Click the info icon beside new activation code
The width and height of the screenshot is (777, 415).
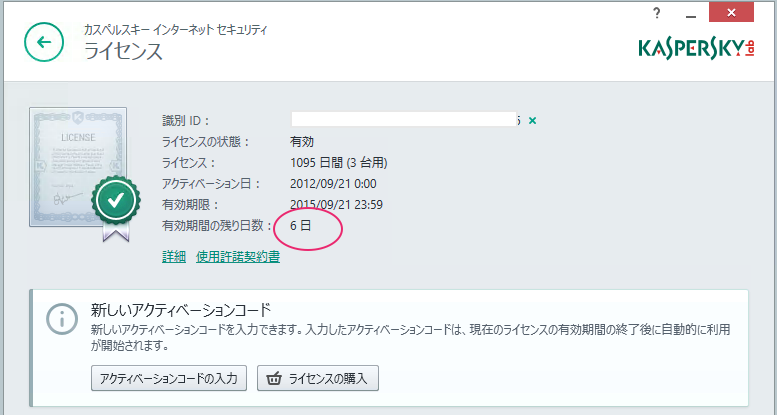click(62, 320)
